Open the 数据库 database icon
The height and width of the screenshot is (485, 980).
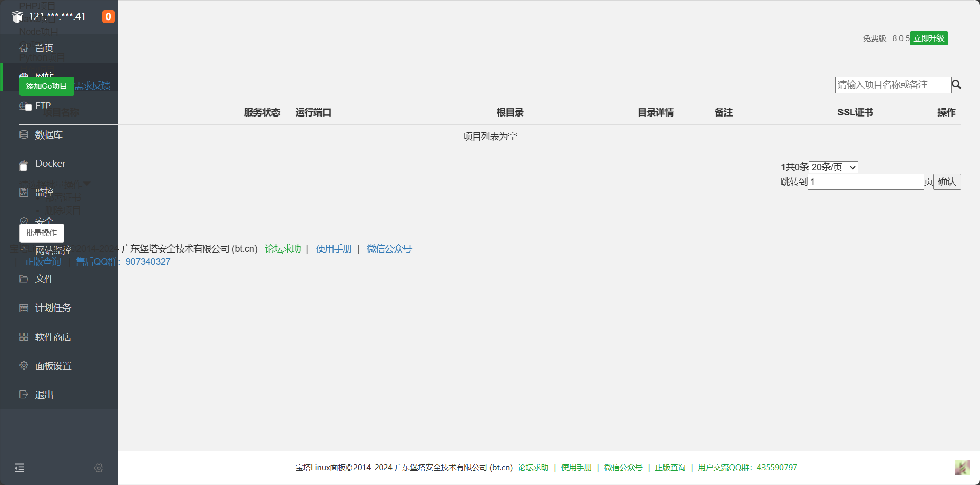24,134
